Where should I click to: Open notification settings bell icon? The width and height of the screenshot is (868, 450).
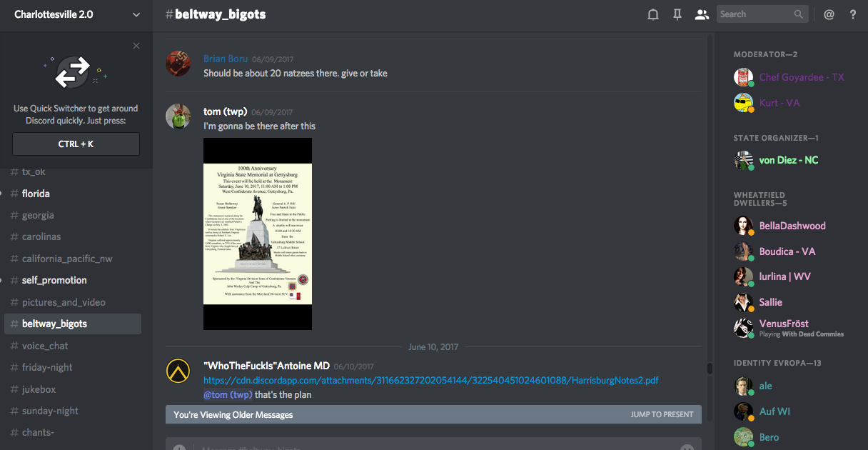652,14
